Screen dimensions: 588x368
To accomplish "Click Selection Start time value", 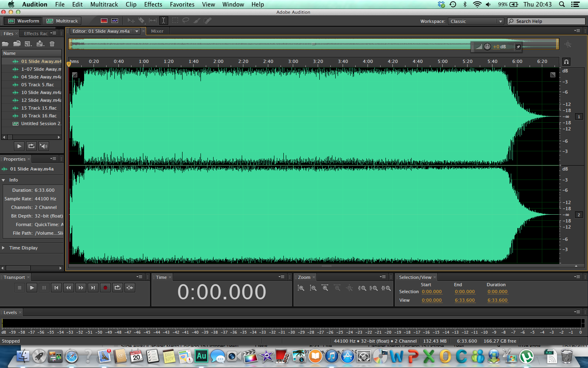I will (x=432, y=292).
